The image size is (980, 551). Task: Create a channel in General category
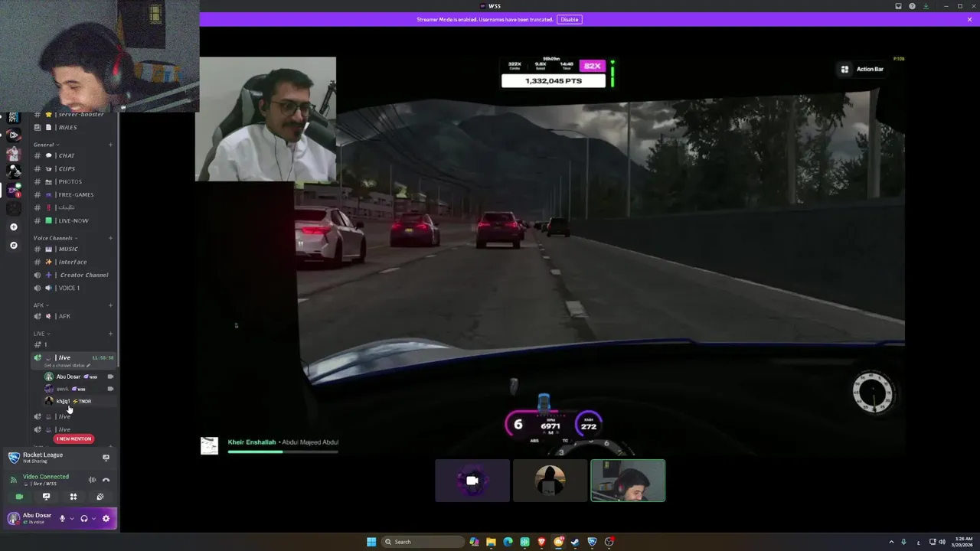tap(110, 145)
